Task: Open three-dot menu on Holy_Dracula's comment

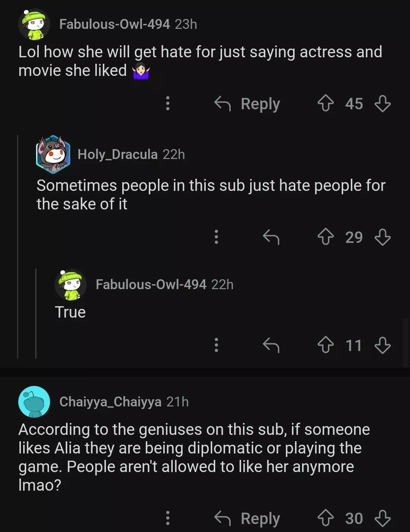Action: pos(216,237)
